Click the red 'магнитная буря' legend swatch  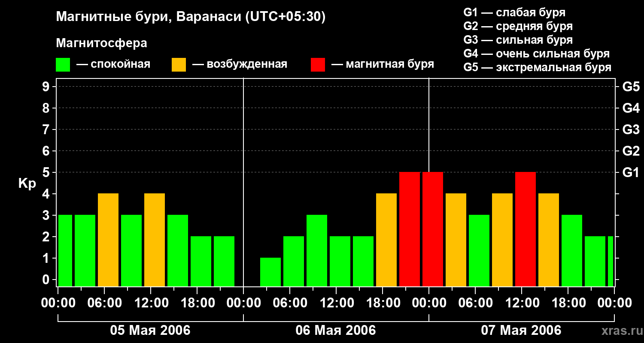(x=318, y=65)
